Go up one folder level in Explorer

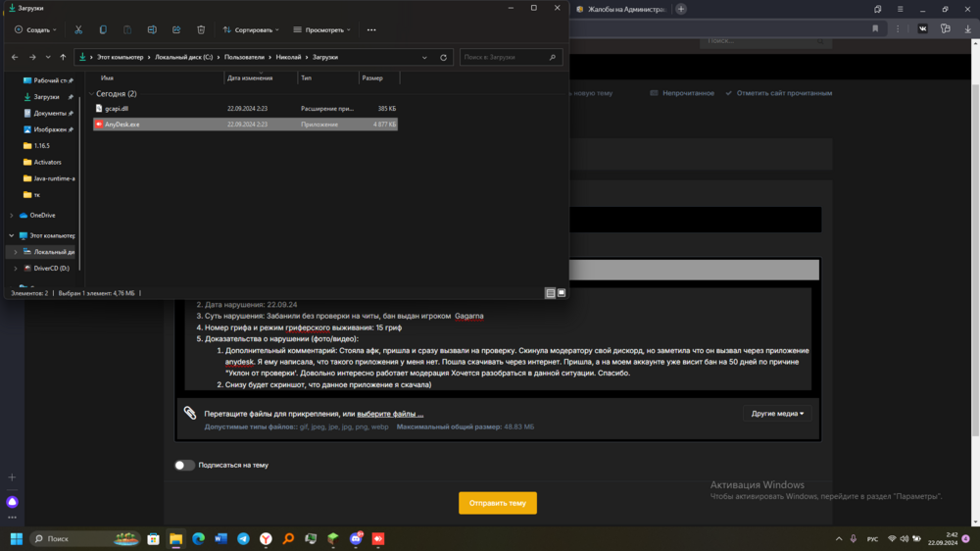63,57
